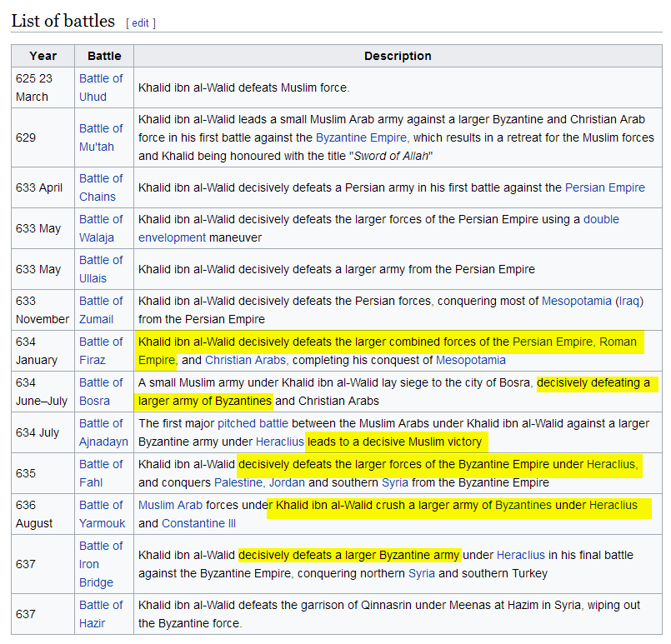671x644 pixels.
Task: Open the Battle of Ullais link
Action: (x=101, y=269)
